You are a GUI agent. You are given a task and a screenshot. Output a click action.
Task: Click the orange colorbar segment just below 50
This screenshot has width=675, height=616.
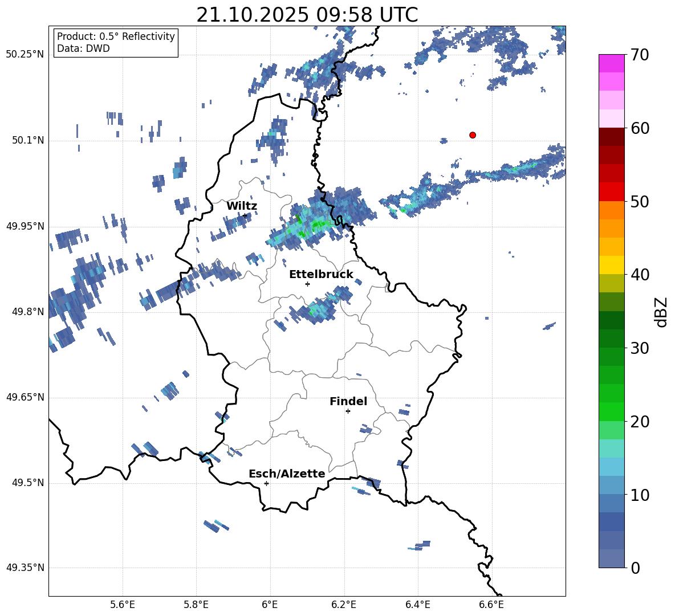point(611,210)
